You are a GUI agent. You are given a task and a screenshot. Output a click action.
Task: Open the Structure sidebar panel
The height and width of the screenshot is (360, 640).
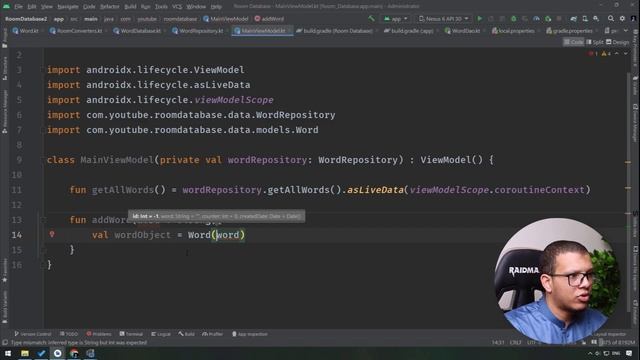click(x=4, y=68)
